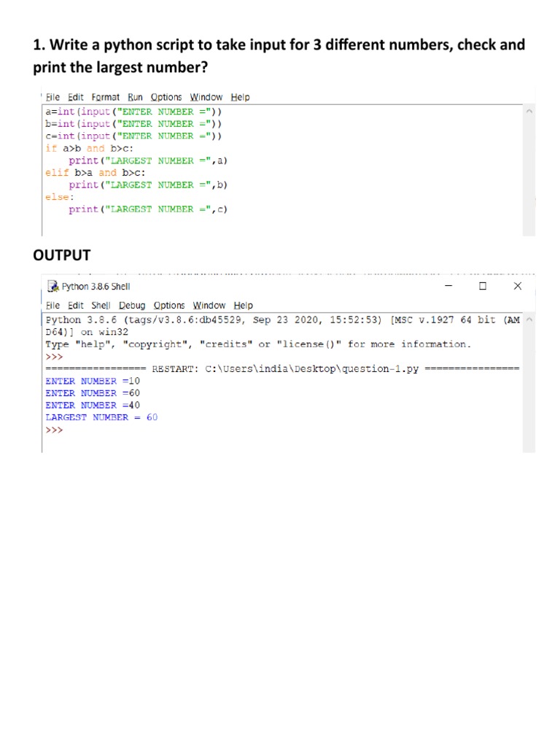This screenshot has width=560, height=747.
Task: Open the shell window's File menu
Action: (x=52, y=306)
